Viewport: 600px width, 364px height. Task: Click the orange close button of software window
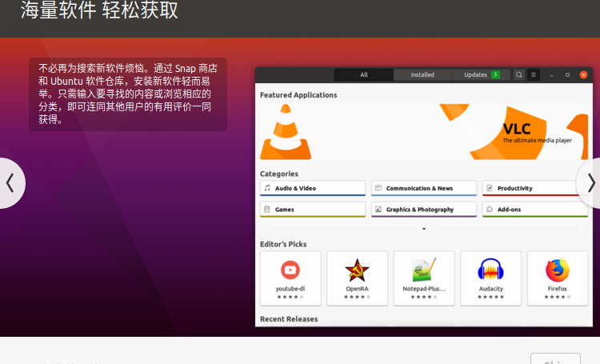583,74
